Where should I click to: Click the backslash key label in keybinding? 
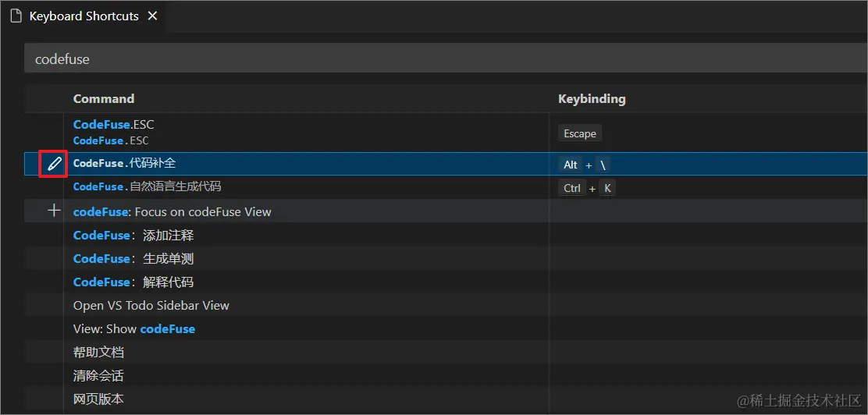(x=603, y=165)
